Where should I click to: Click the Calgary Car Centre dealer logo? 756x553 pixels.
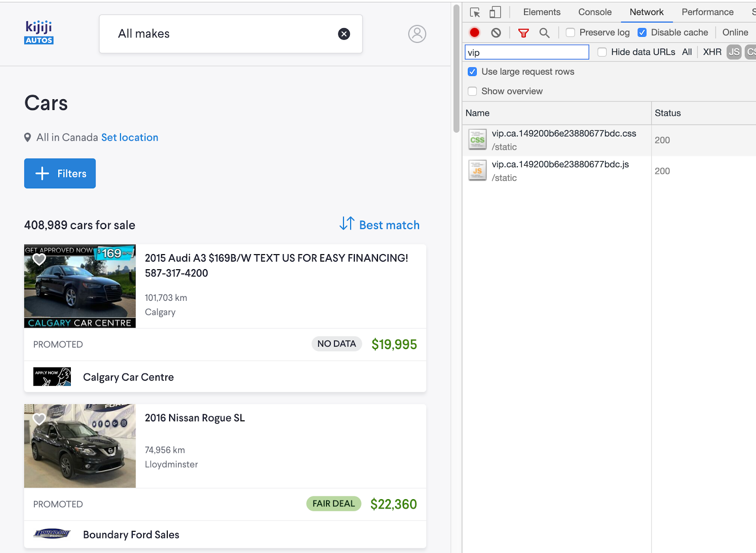(52, 377)
